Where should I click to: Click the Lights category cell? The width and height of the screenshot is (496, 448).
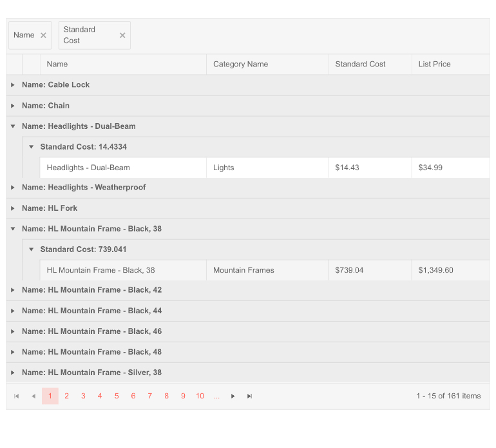coord(267,168)
